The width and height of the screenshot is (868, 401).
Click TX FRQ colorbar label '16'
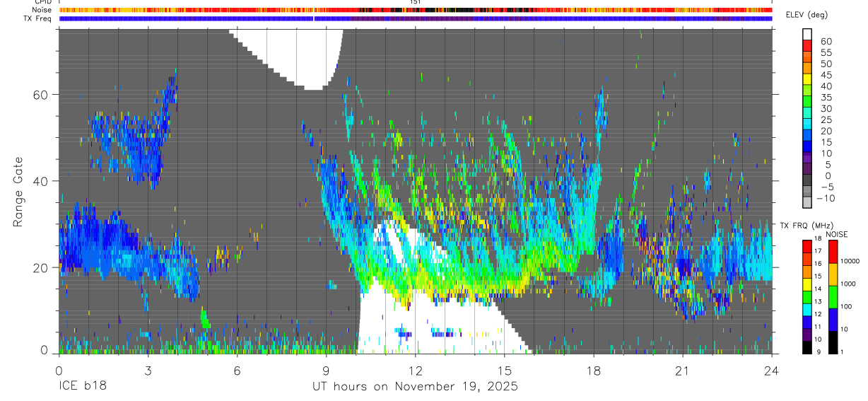(818, 264)
